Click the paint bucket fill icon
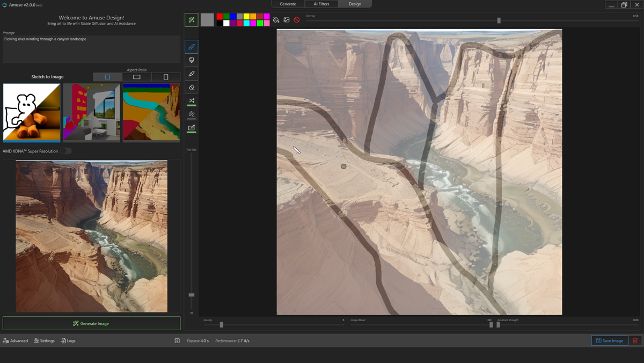 pos(276,20)
